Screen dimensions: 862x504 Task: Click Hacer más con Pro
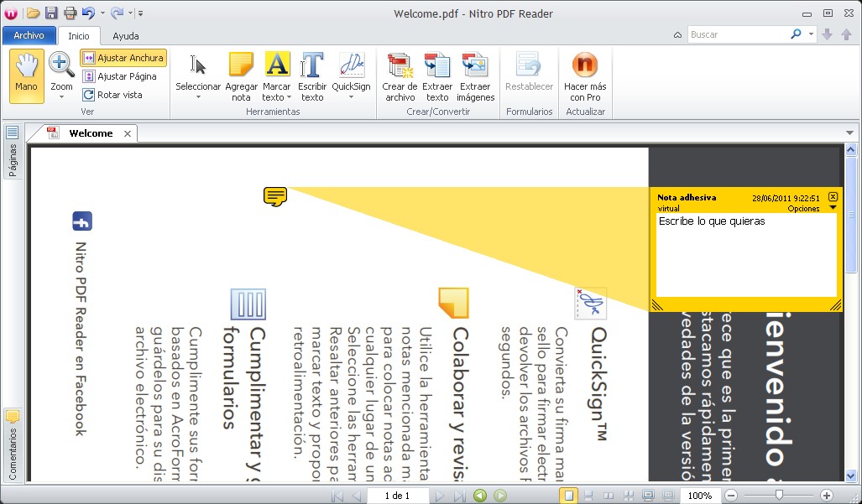(x=585, y=76)
